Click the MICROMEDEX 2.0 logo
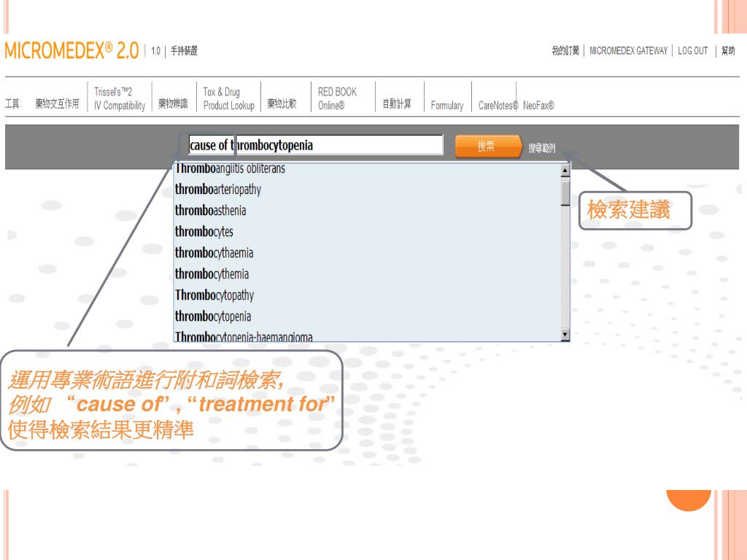The width and height of the screenshot is (747, 560). (x=71, y=50)
